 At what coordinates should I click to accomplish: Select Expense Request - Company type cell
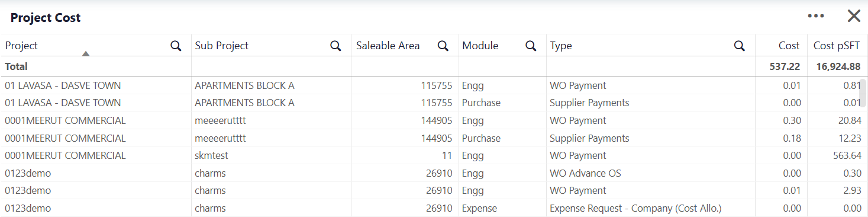tap(635, 208)
